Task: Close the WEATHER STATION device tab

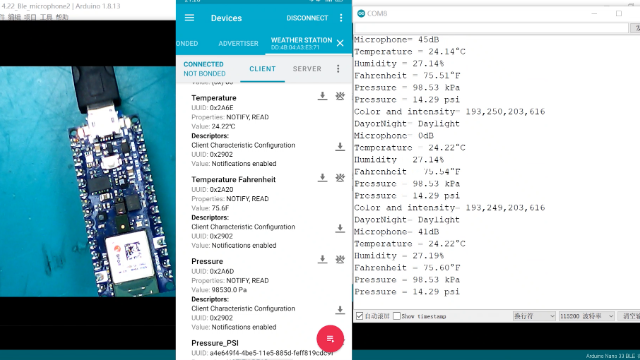Action: tap(340, 43)
